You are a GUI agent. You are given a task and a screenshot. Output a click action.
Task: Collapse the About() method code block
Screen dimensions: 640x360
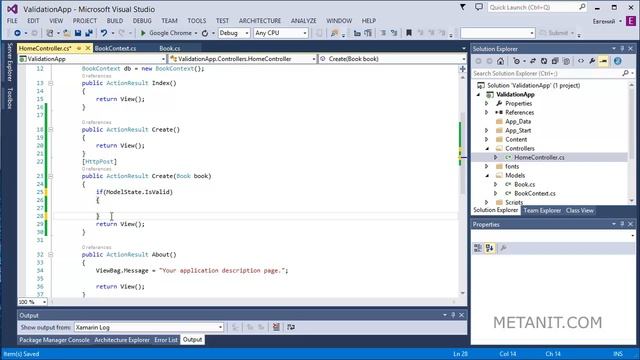tap(51, 255)
